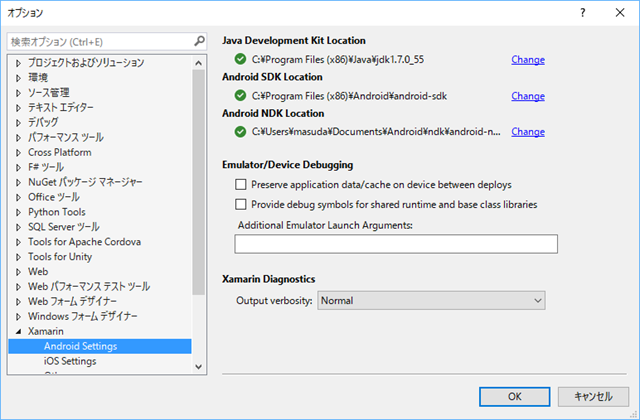Viewport: 640px width, 420px height.
Task: Select Android Settings in the tree
Action: tap(80, 346)
